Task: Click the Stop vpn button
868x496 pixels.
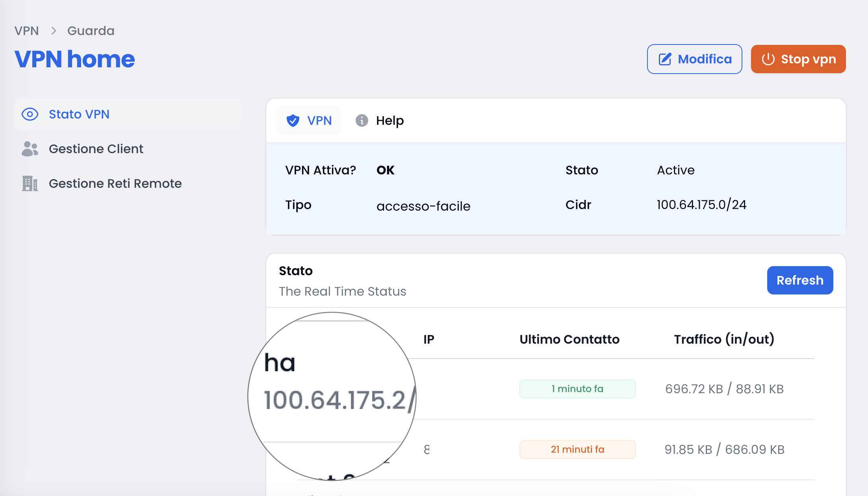Action: click(798, 59)
